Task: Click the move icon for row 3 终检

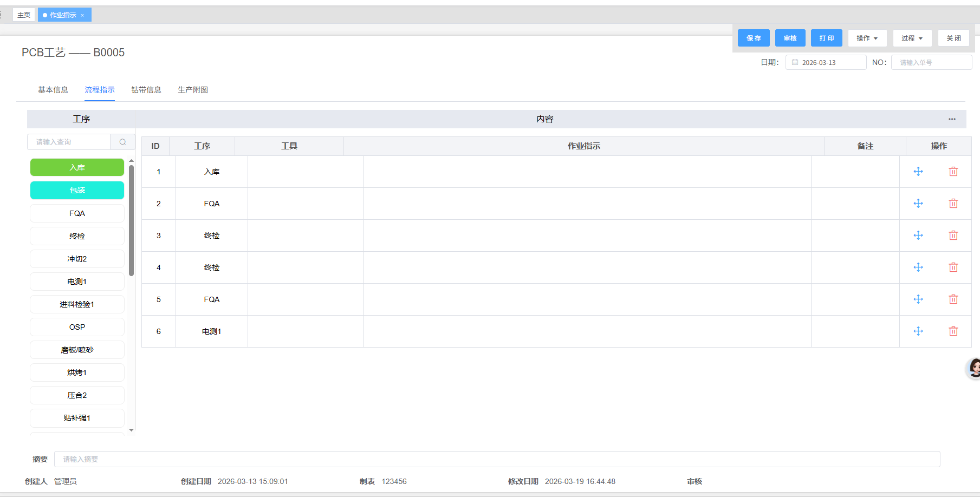Action: (918, 236)
